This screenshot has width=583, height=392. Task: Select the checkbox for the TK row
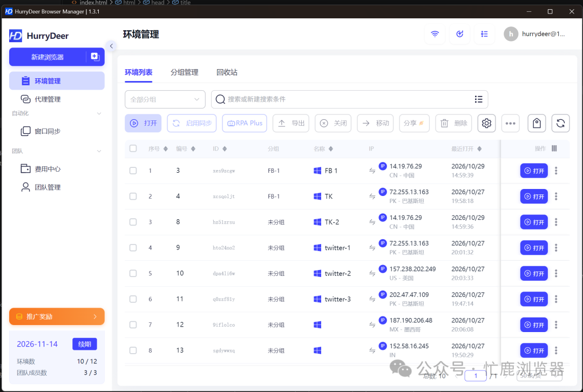(x=133, y=197)
